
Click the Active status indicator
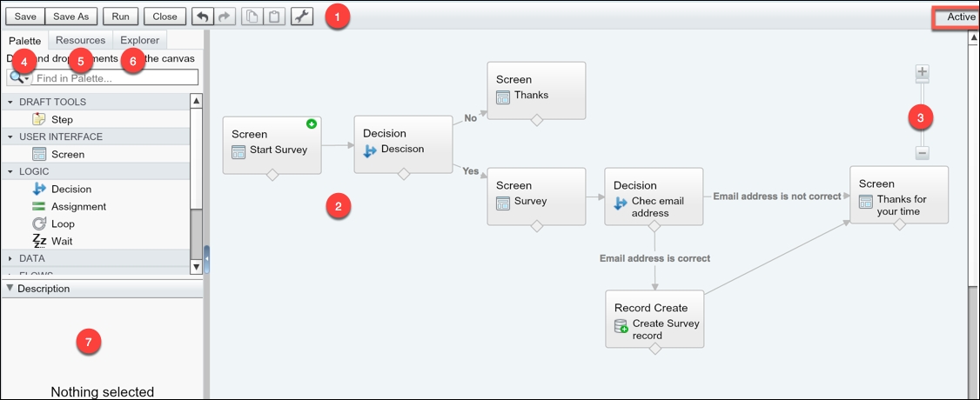coord(961,17)
